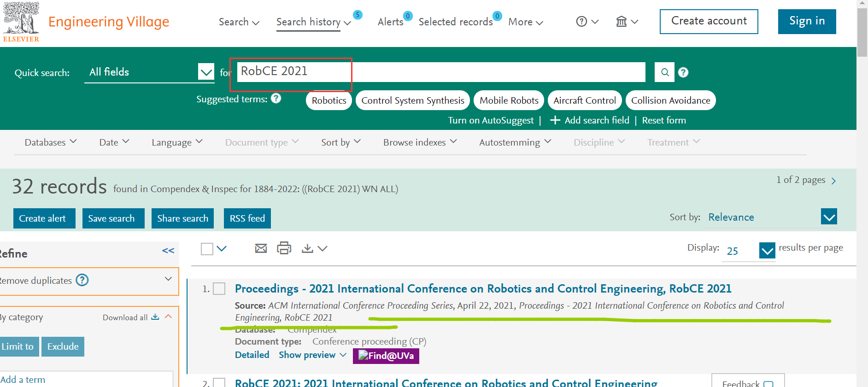Open Remove duplicates help icon
Viewport: 868px width, 387px height.
point(82,280)
